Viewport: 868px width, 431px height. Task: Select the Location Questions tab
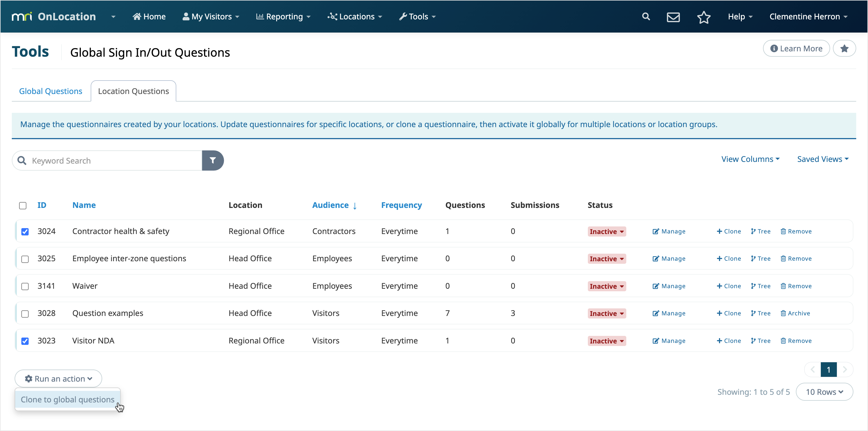[x=133, y=91]
